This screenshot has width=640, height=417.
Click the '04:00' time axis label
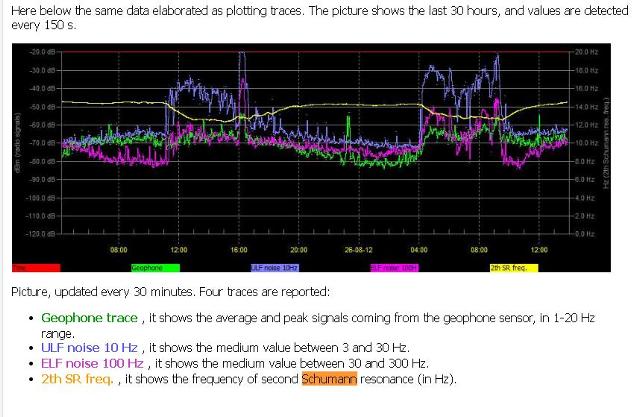coord(419,250)
